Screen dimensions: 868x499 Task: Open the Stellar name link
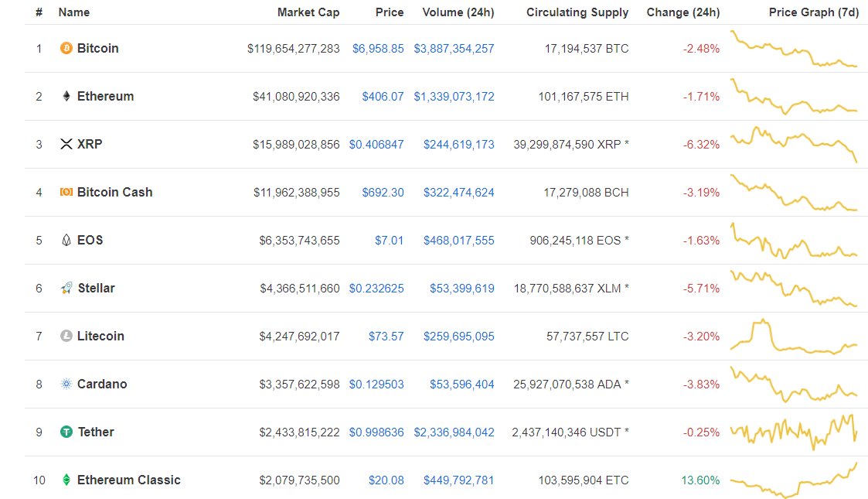coord(97,288)
